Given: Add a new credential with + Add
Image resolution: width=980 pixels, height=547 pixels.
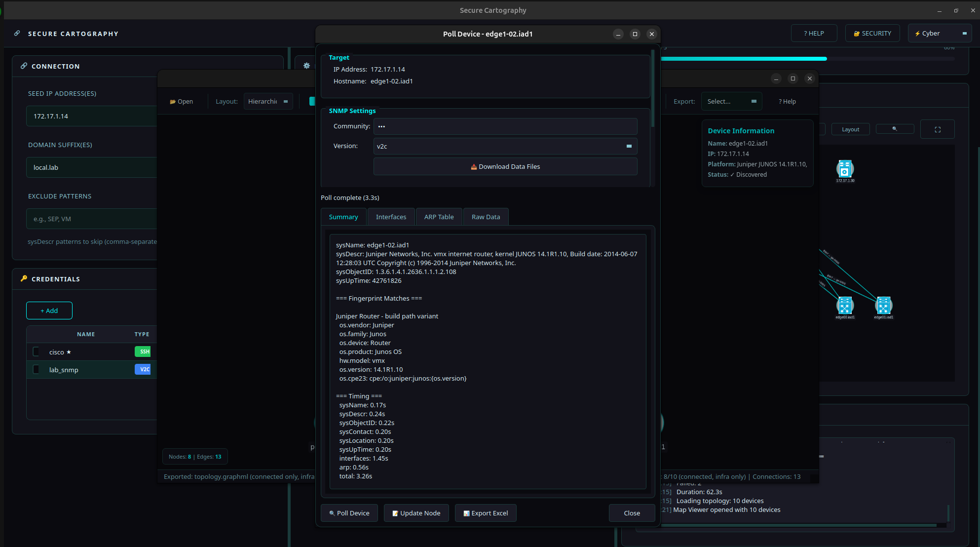Looking at the screenshot, I should pos(49,311).
